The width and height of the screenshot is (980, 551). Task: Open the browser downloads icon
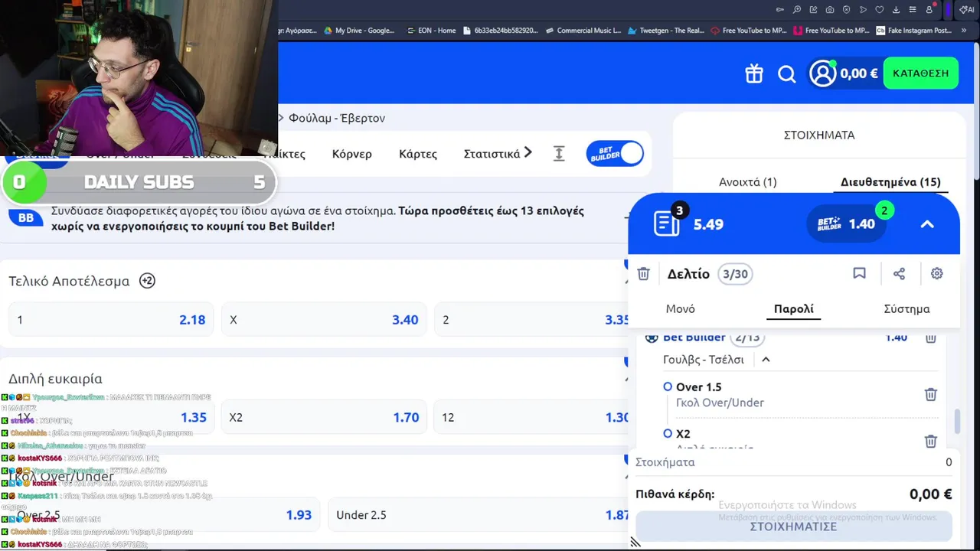coord(896,10)
